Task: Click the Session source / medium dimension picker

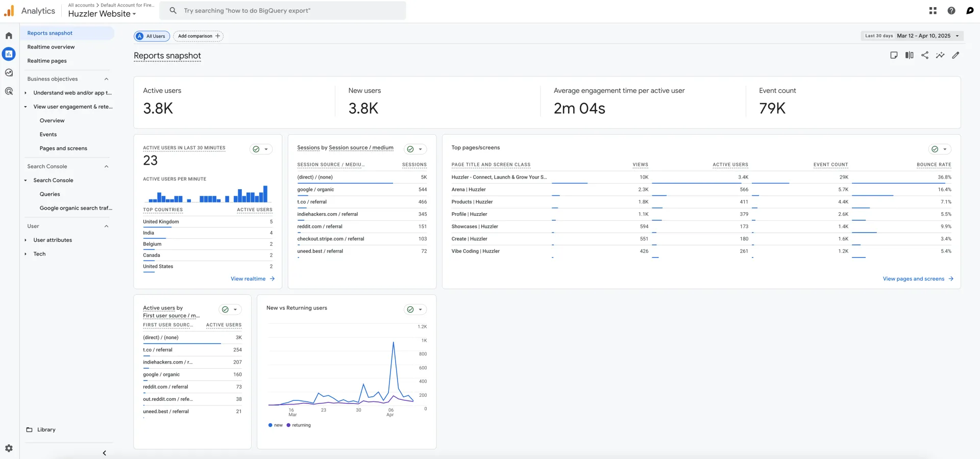Action: pos(361,148)
